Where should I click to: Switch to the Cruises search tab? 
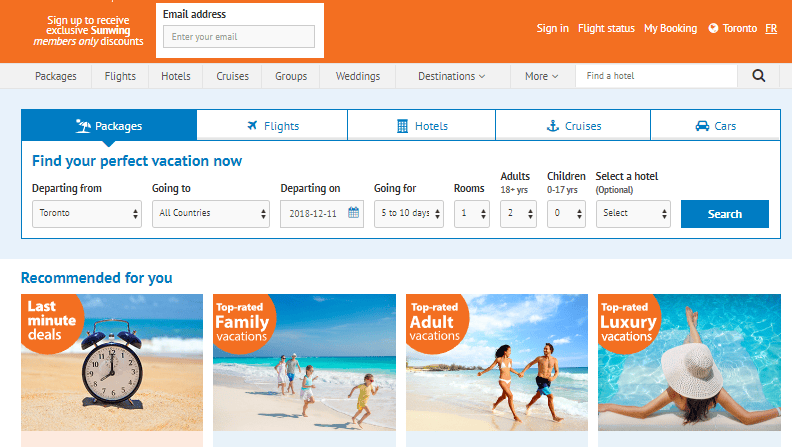coord(573,125)
